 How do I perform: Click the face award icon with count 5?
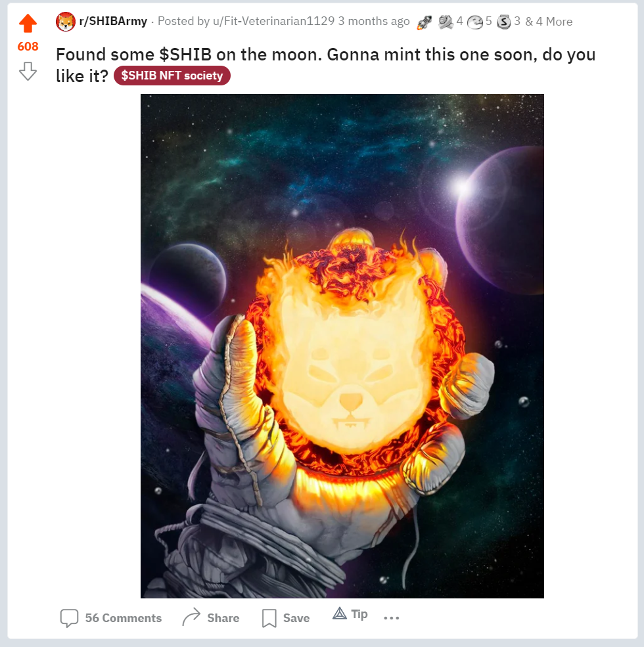474,22
